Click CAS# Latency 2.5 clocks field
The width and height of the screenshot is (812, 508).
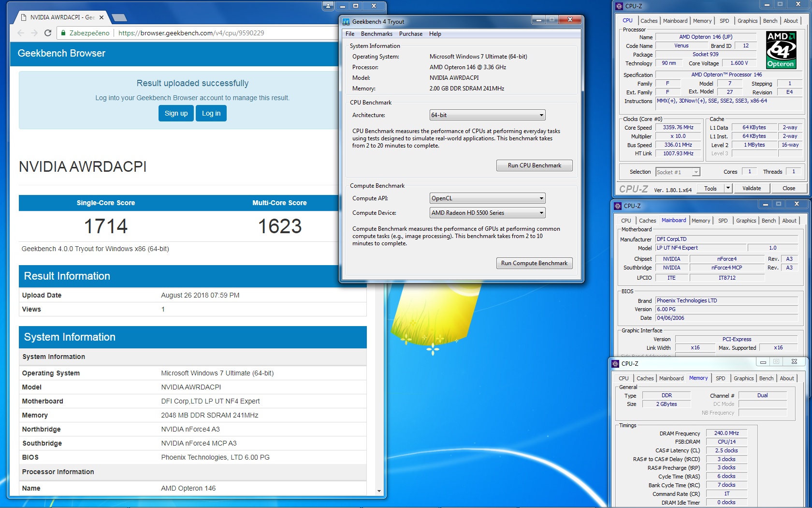726,450
